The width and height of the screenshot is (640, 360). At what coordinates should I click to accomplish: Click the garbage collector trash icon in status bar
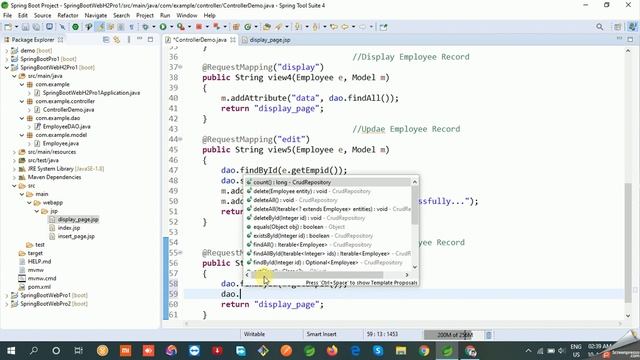[x=489, y=335]
